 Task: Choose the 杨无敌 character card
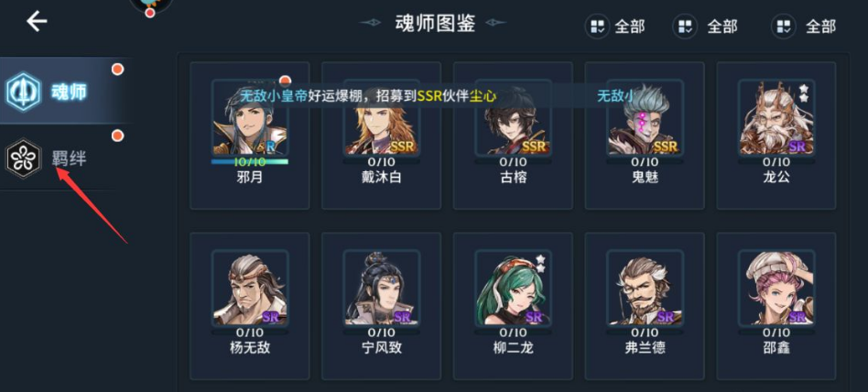click(x=250, y=306)
